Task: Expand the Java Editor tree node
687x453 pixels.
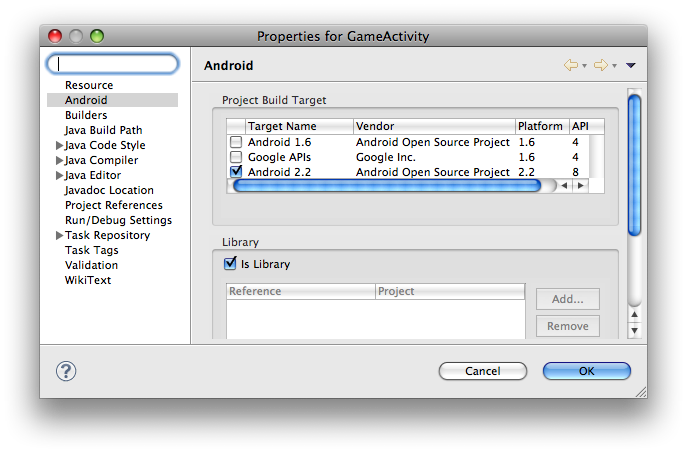Action: pyautogui.click(x=59, y=175)
